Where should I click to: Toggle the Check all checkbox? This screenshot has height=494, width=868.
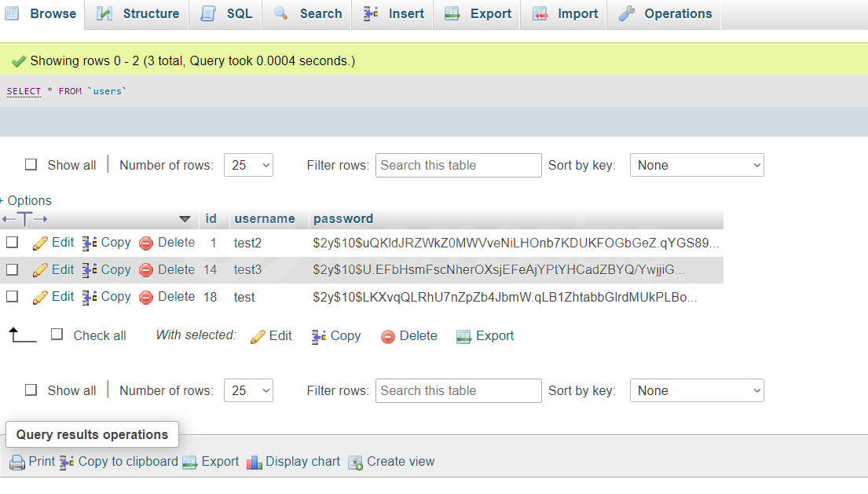point(57,335)
